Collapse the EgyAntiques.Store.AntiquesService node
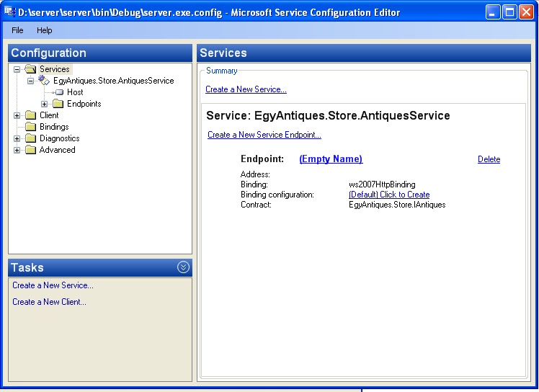This screenshot has width=539, height=392. (x=30, y=81)
